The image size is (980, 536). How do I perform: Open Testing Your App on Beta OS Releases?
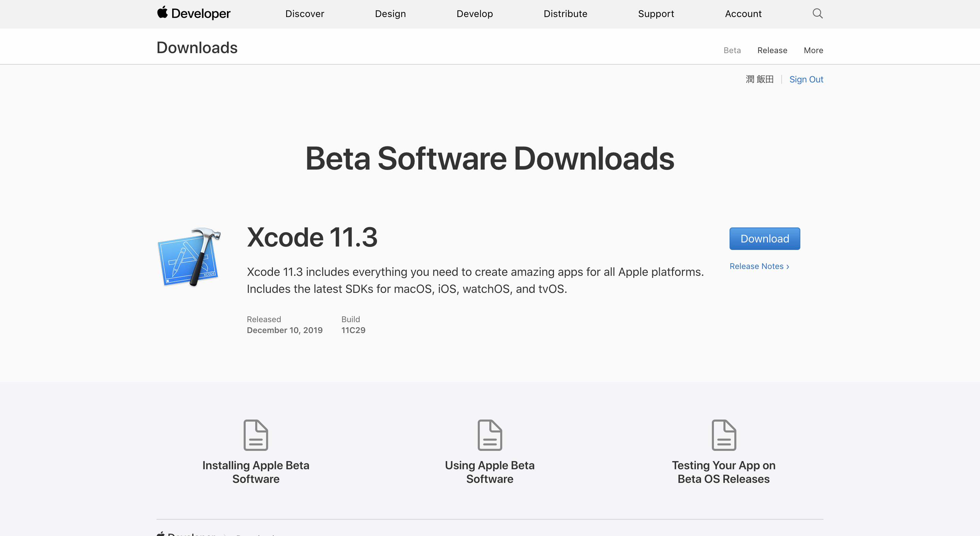click(723, 472)
